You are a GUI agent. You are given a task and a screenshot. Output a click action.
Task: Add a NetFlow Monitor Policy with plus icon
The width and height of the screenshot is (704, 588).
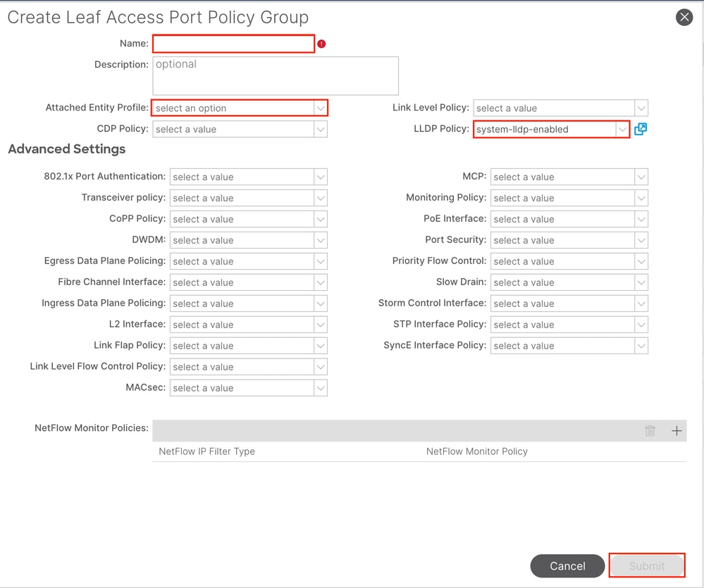677,431
